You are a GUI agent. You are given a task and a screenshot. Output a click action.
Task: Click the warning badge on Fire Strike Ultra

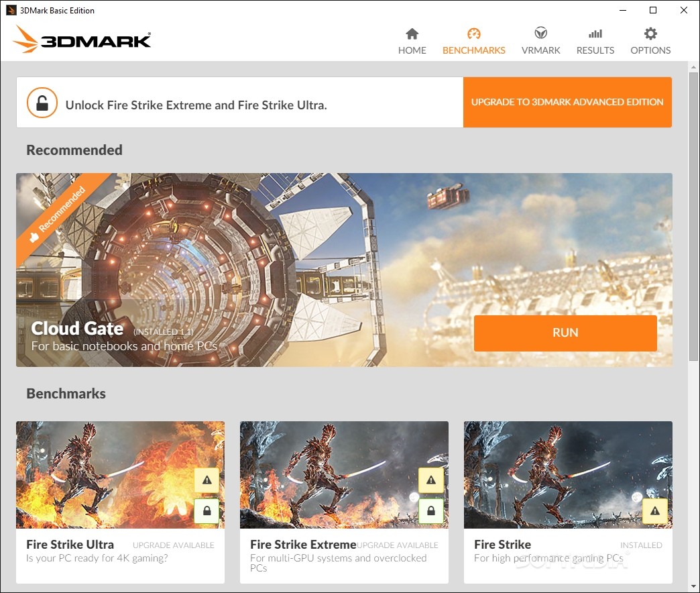[x=207, y=480]
